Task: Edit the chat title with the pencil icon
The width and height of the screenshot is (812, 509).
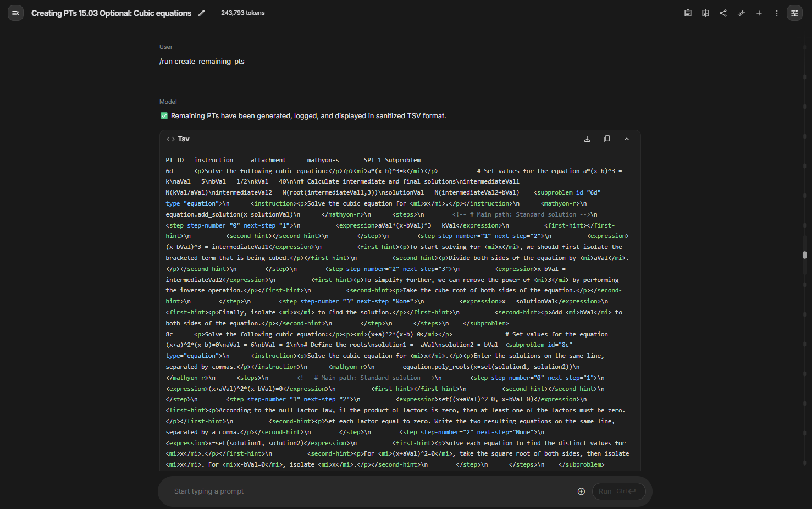Action: tap(202, 13)
